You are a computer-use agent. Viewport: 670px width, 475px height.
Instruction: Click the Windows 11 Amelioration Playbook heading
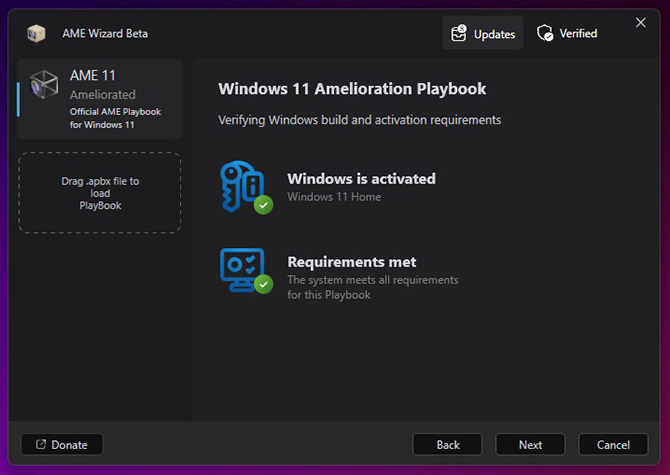(352, 89)
